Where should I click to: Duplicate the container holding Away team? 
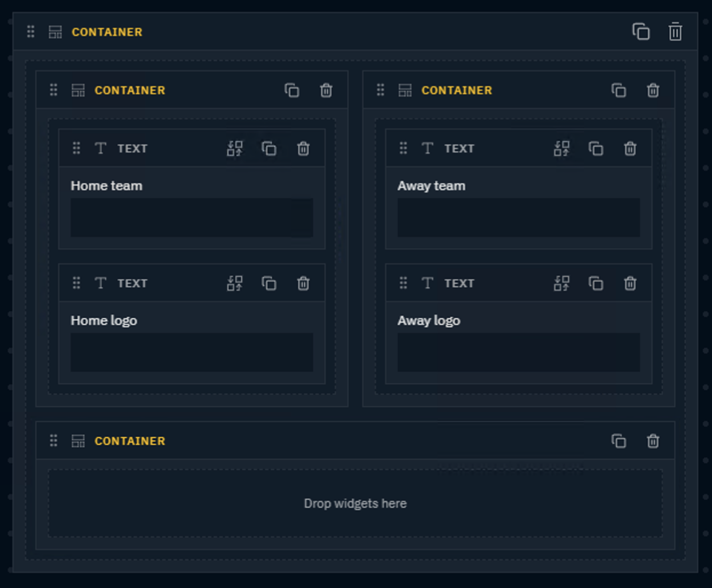(x=619, y=90)
